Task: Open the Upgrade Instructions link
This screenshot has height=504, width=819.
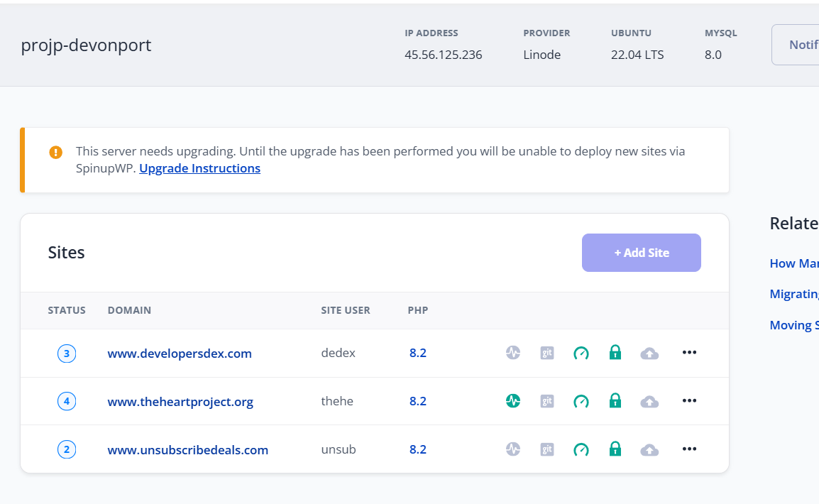Action: tap(199, 168)
